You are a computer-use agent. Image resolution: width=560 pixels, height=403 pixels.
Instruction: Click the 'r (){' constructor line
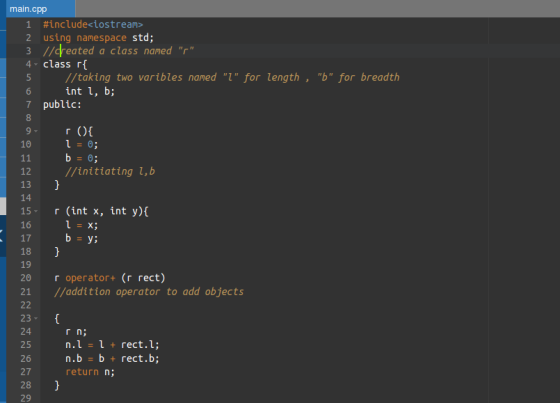79,131
